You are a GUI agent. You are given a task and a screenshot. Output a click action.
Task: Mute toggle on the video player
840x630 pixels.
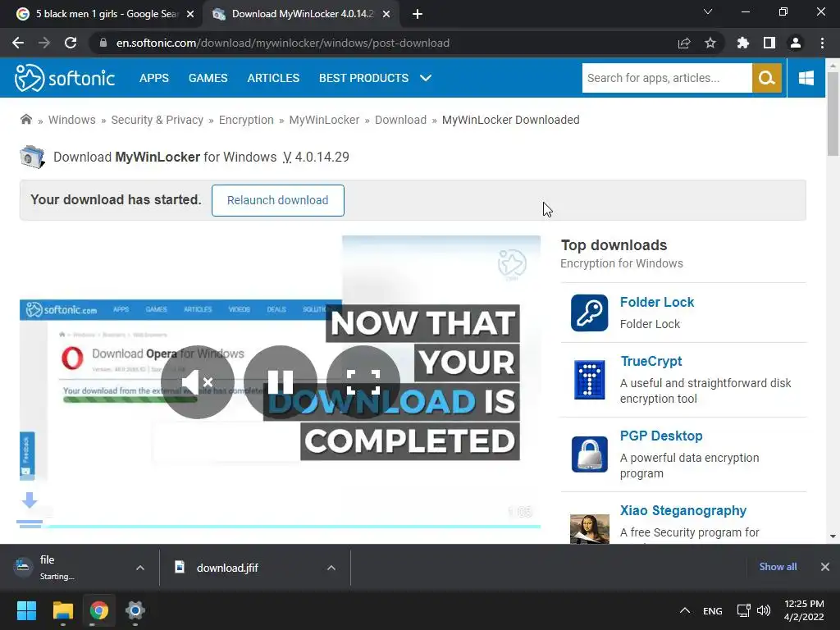[x=198, y=382]
